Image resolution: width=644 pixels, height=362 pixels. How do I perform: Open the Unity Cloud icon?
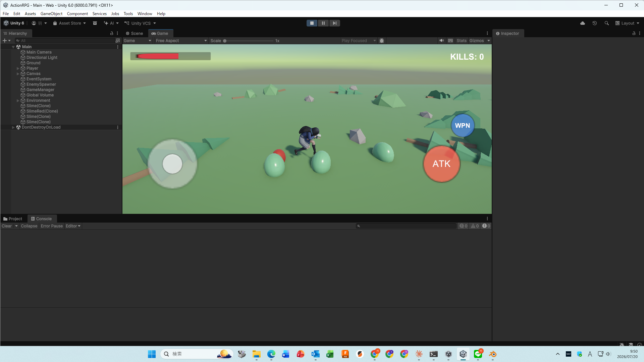click(583, 23)
